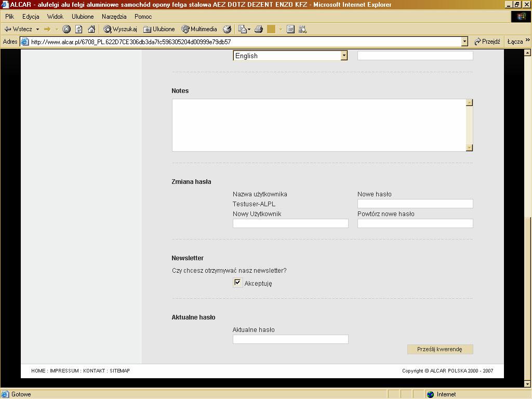Submit with Prześlij kwerendę button
The image size is (532, 399).
pyautogui.click(x=440, y=349)
